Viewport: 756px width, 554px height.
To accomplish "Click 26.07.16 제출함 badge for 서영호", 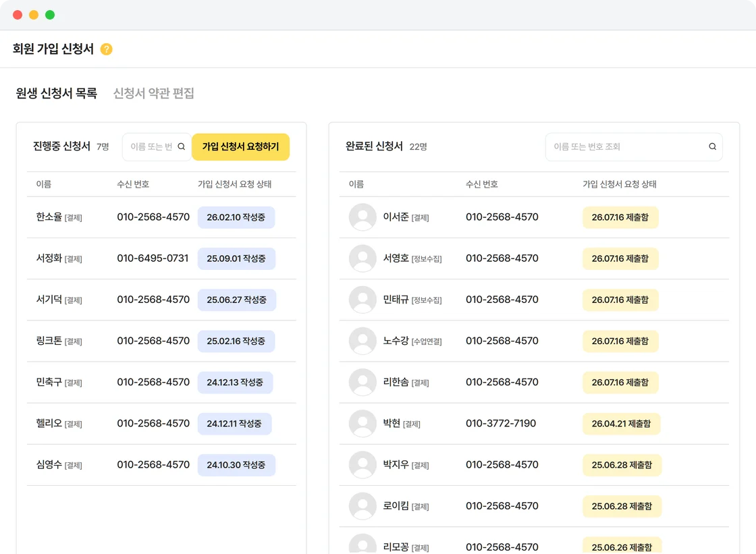I will 620,258.
